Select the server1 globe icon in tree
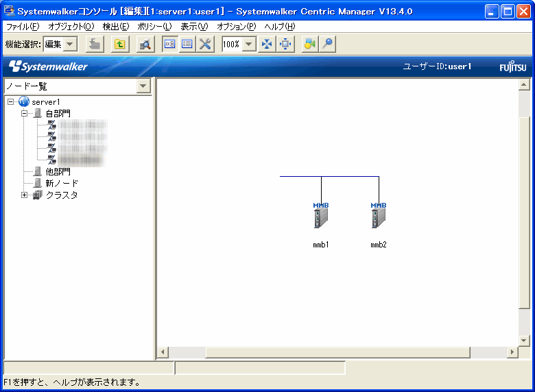Image resolution: width=535 pixels, height=392 pixels. (x=24, y=101)
